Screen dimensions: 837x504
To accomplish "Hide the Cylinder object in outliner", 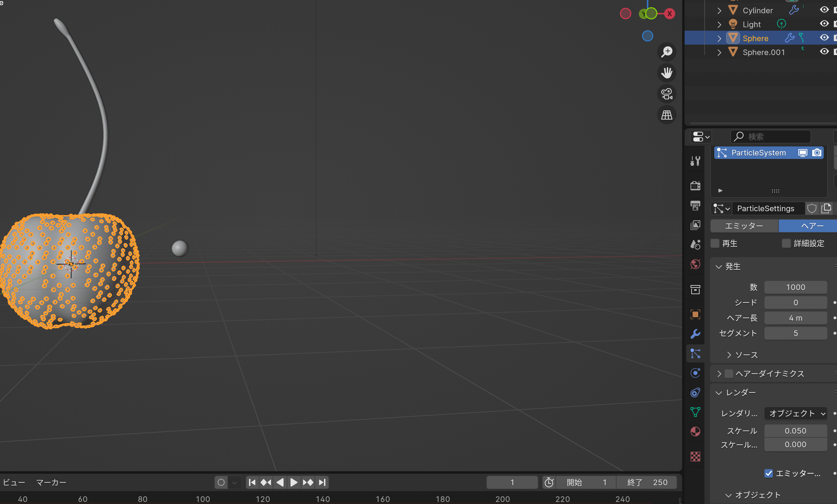I will point(824,10).
